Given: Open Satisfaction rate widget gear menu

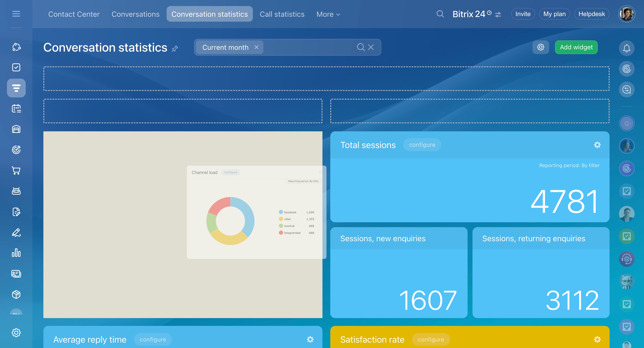Looking at the screenshot, I should click(x=597, y=339).
